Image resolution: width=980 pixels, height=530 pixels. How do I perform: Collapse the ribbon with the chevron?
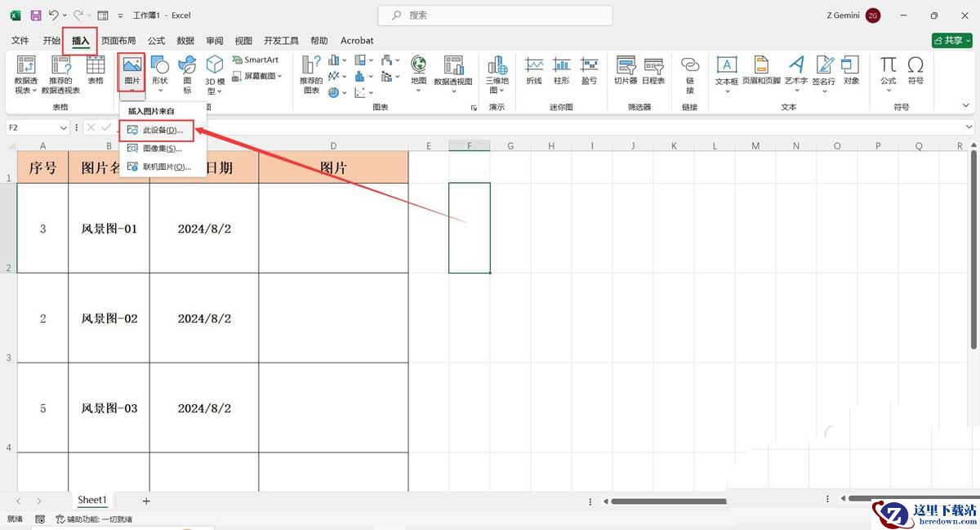967,107
